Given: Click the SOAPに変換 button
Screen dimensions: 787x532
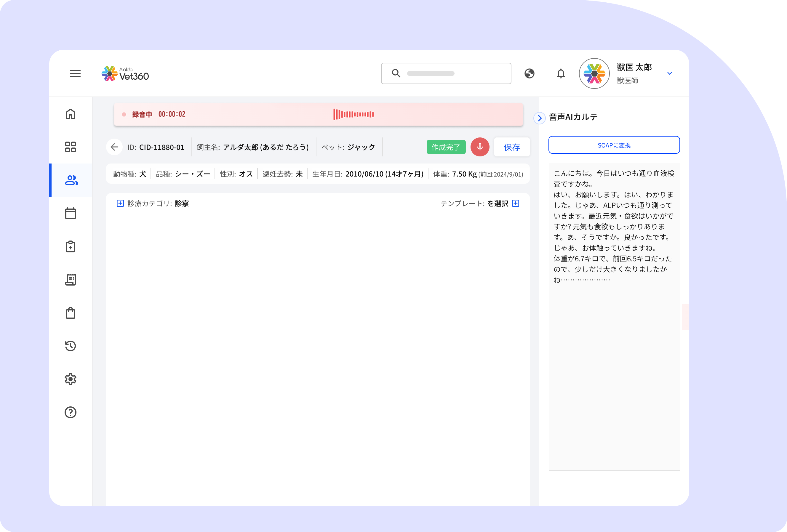Looking at the screenshot, I should 614,145.
